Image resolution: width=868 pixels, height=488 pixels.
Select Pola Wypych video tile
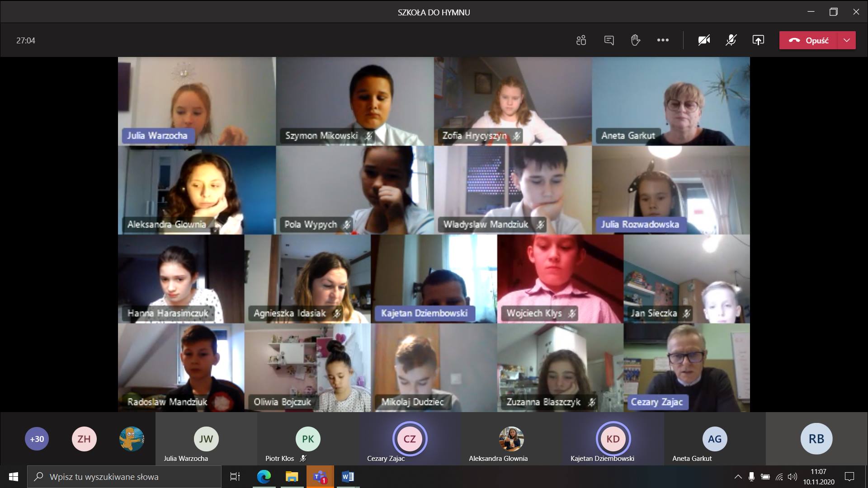coord(355,190)
